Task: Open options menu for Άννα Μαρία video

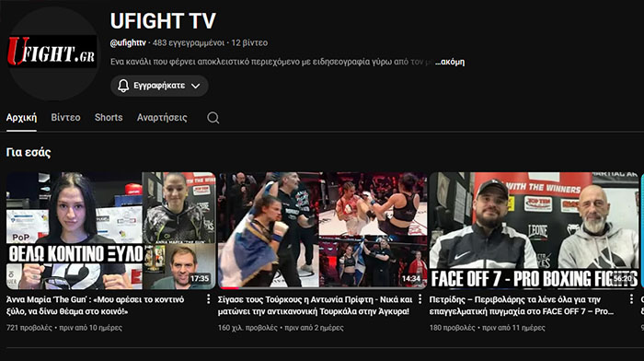Action: point(209,299)
